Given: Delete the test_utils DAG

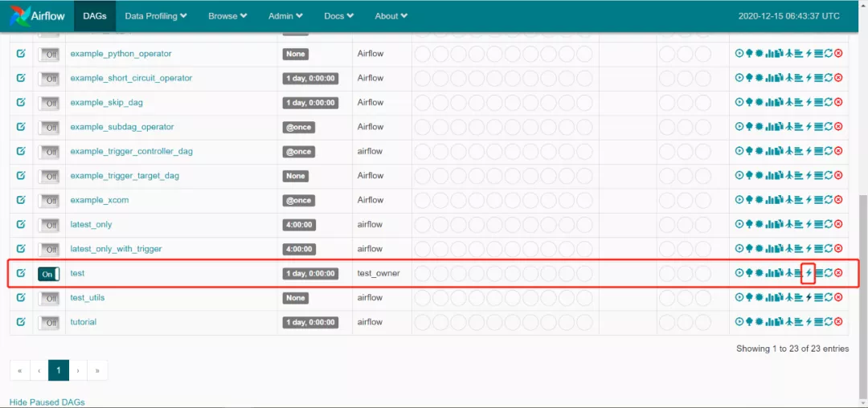Looking at the screenshot, I should 838,297.
